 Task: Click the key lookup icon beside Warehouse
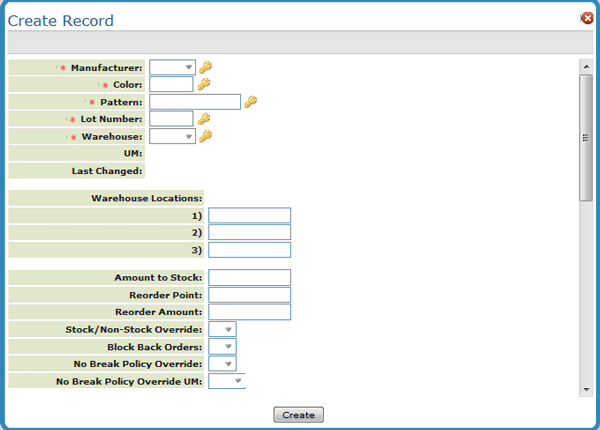[205, 136]
